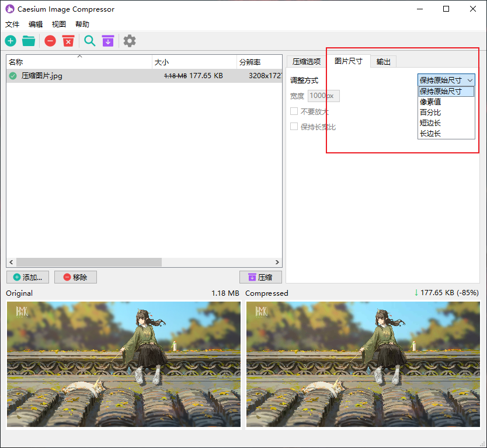
Task: Open settings with the gear icon
Action: [130, 41]
